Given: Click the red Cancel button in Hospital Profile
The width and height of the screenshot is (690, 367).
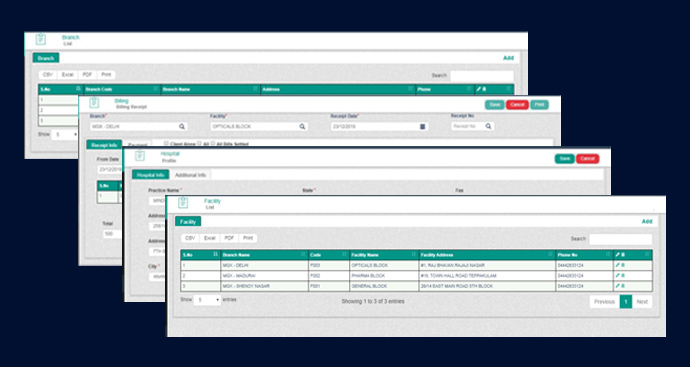Looking at the screenshot, I should 587,158.
